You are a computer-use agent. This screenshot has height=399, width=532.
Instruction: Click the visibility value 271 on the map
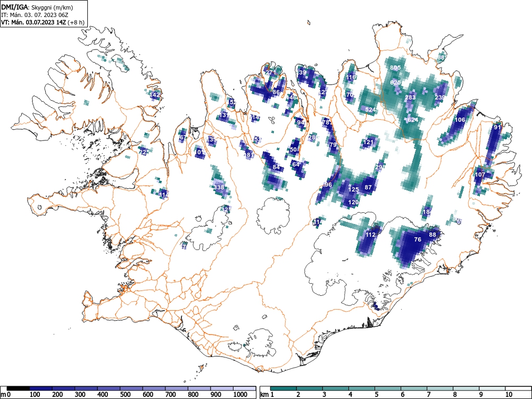tap(271, 72)
